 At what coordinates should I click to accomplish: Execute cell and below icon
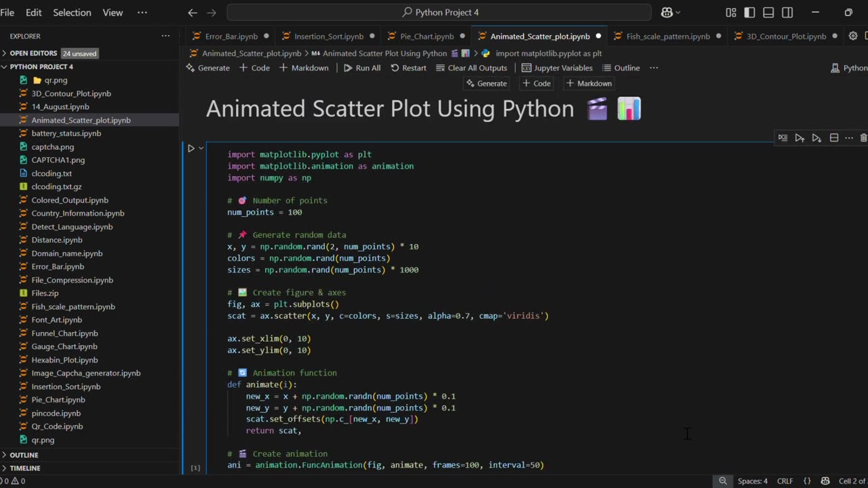pos(817,138)
